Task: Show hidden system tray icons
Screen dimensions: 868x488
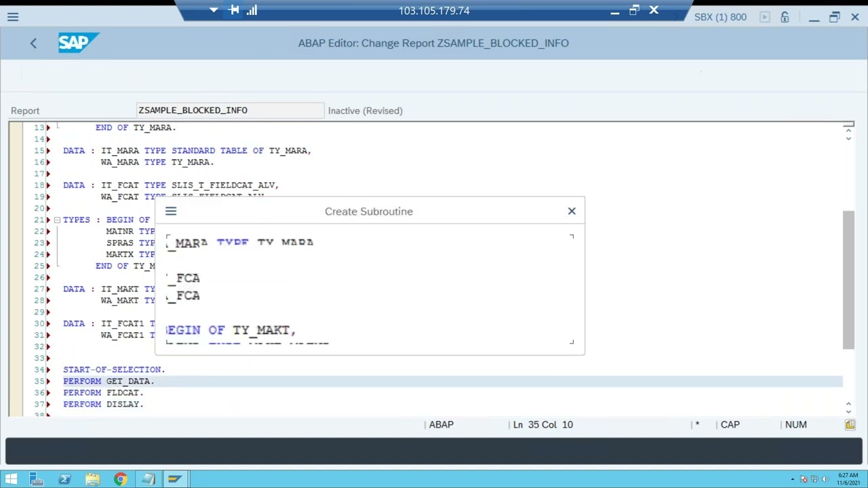Action: (x=792, y=479)
